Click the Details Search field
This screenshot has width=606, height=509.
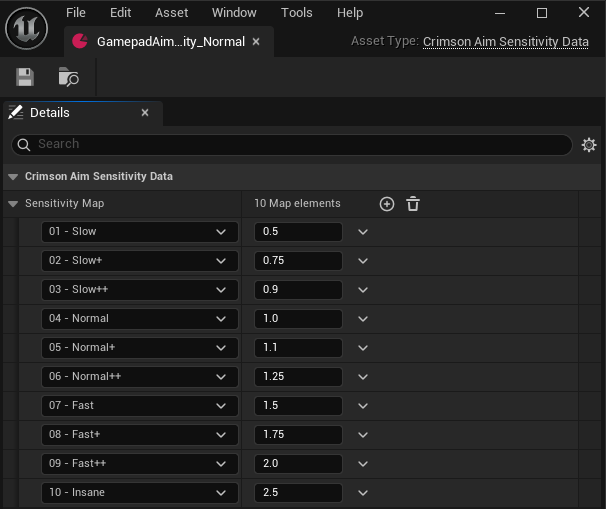click(x=292, y=145)
